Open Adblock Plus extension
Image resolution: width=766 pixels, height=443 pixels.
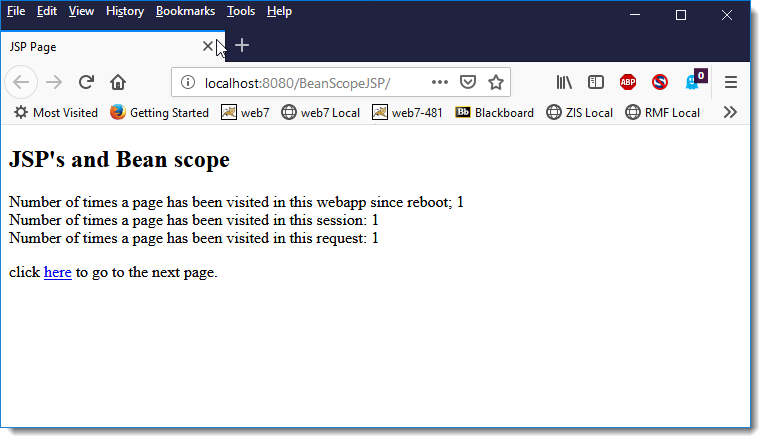coord(628,82)
